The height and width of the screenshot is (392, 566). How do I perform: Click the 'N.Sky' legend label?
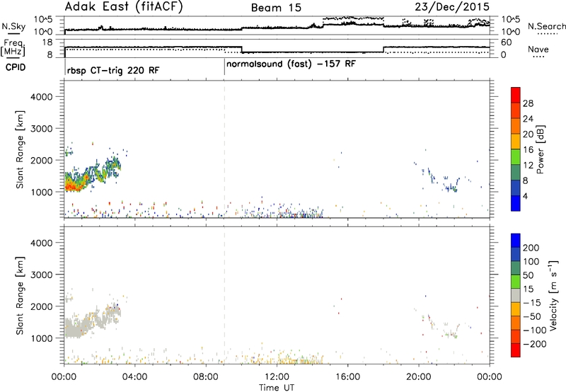[13, 26]
